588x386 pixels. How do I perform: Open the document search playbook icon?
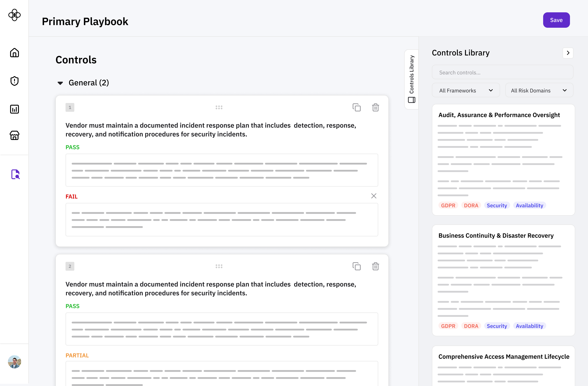pyautogui.click(x=15, y=174)
